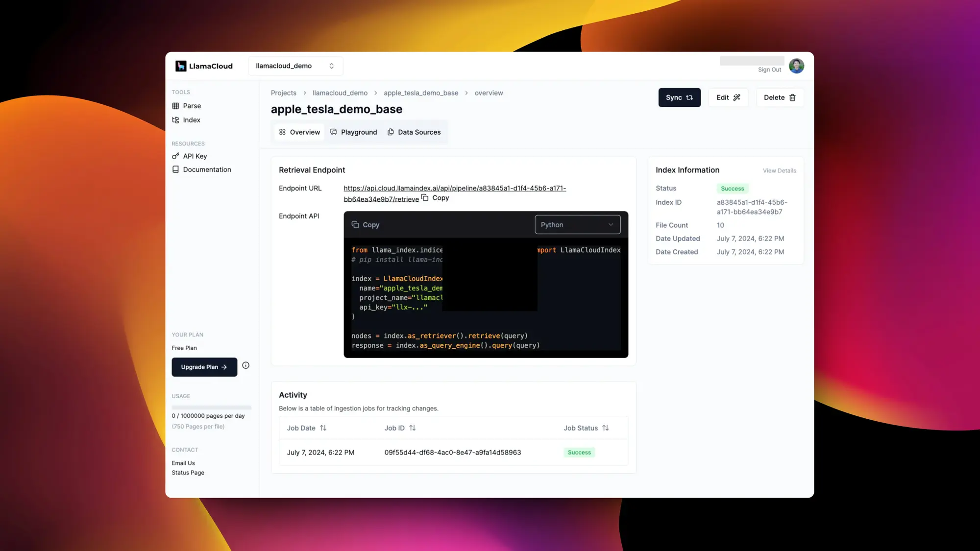
Task: Click the File Count value 10
Action: [x=720, y=225]
